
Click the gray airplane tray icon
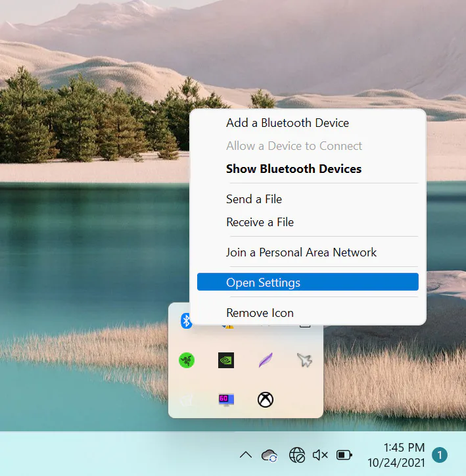coord(304,360)
